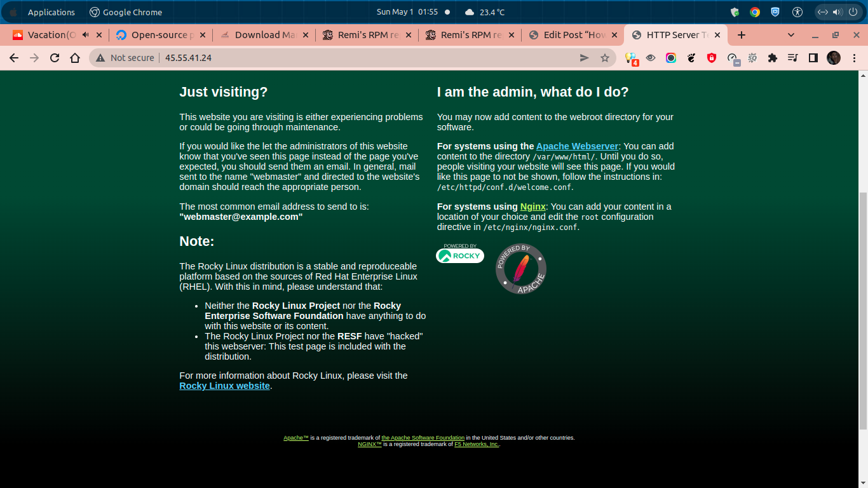Click the /etc/httpd/conf.d/welcome.conf path text
Viewport: 868px width, 488px height.
click(505, 187)
